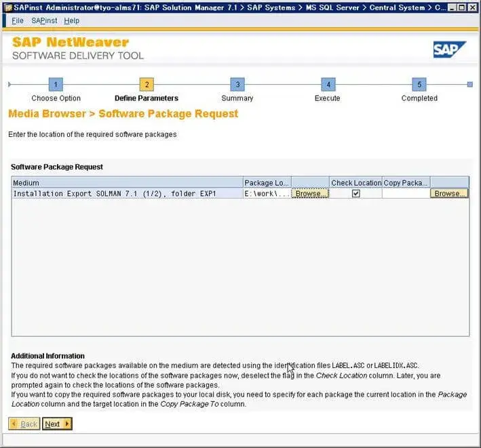Click the Copy Packa... column header
481x448 pixels.
(x=406, y=182)
